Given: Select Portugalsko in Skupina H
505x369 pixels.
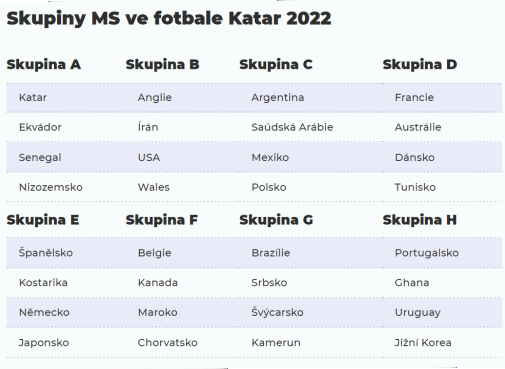Looking at the screenshot, I should [427, 253].
